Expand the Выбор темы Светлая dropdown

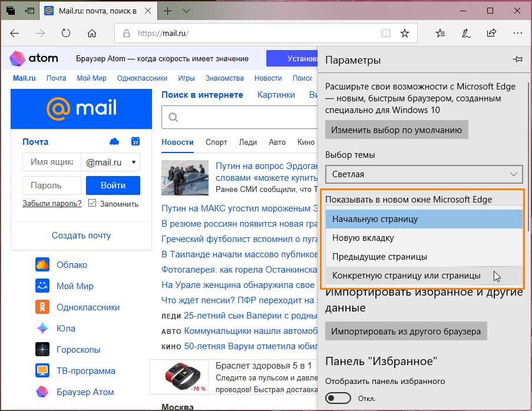[x=424, y=174]
